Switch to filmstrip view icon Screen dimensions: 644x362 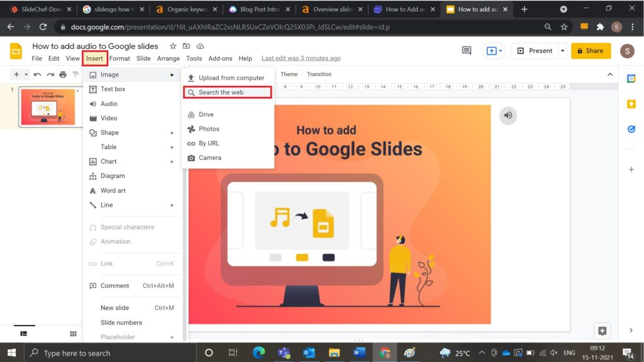point(24,334)
